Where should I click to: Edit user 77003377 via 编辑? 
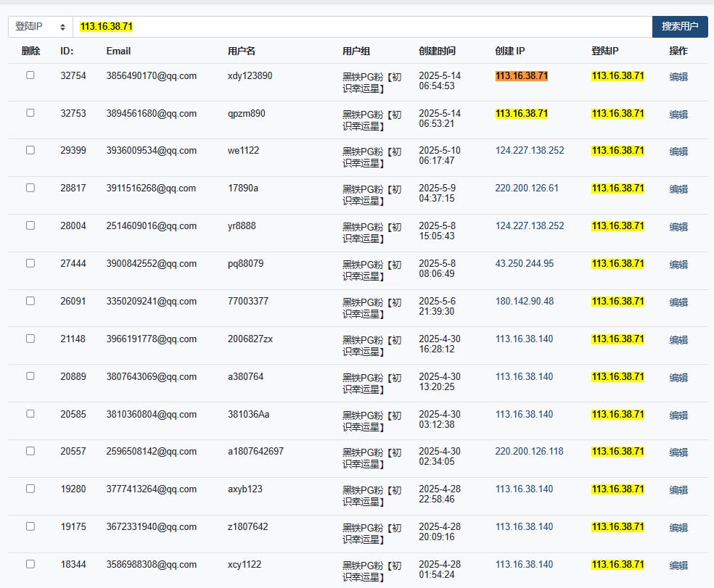678,302
